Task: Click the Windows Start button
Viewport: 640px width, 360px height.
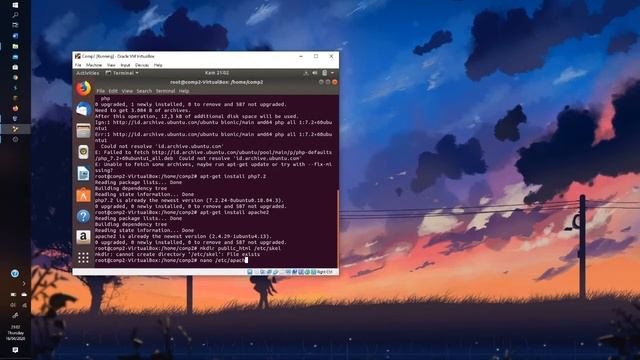Action: [x=15, y=5]
